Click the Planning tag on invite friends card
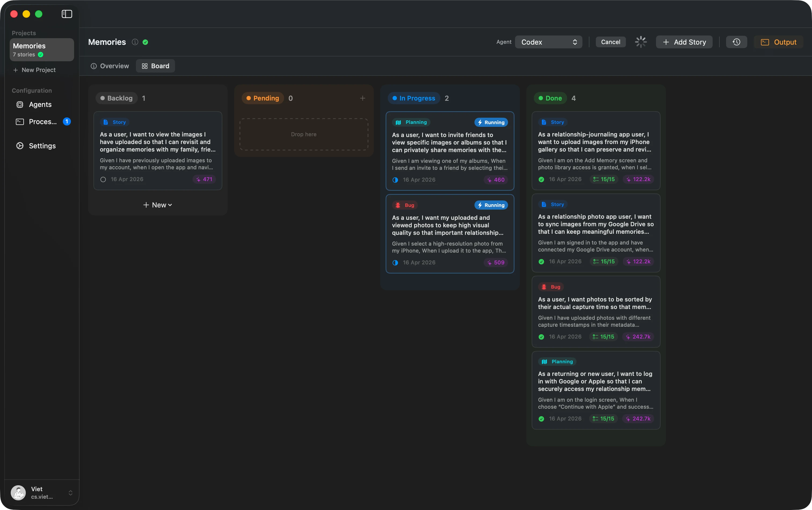 411,122
